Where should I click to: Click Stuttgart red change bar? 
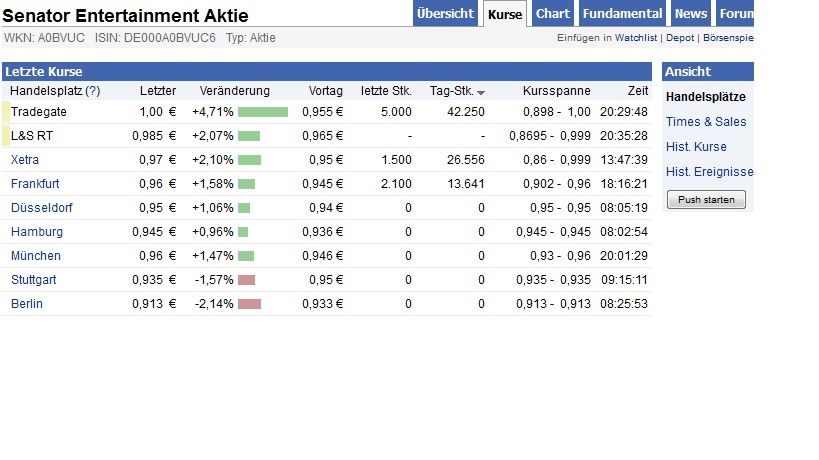247,280
